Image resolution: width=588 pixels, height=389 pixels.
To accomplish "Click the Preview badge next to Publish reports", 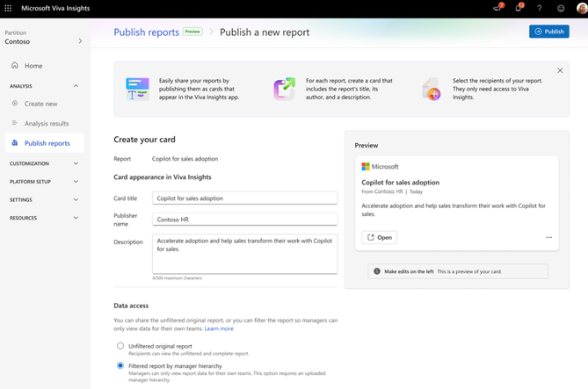I will pos(192,32).
